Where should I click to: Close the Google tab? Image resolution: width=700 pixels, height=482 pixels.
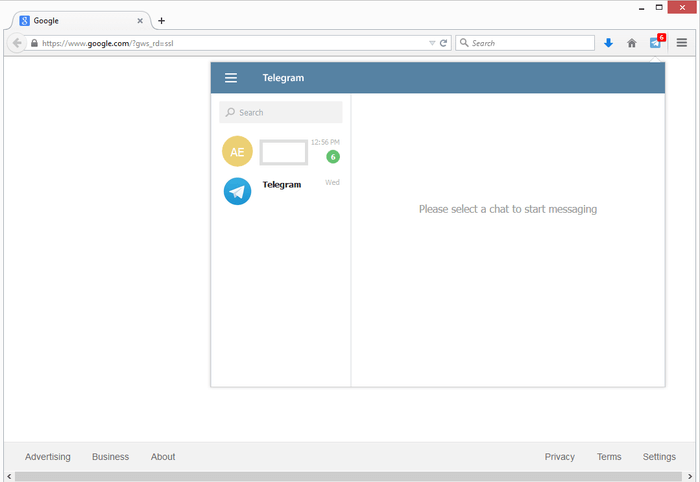140,21
